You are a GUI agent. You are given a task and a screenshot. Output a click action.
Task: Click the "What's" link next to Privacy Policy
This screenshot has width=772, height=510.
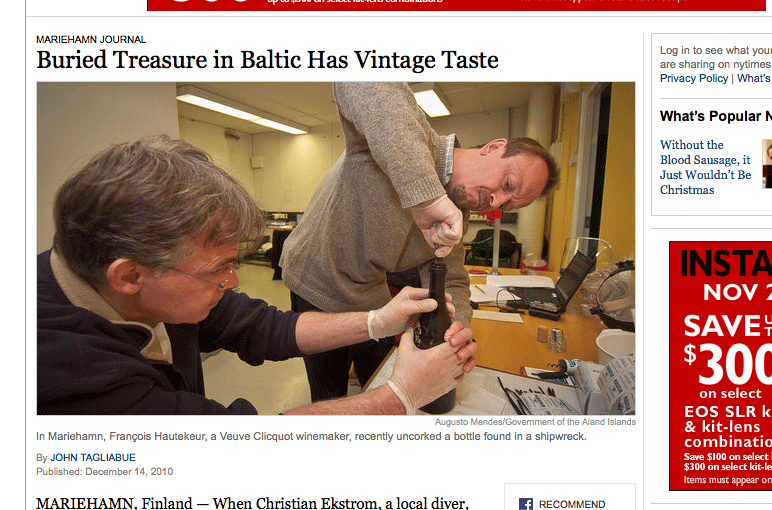tap(754, 78)
